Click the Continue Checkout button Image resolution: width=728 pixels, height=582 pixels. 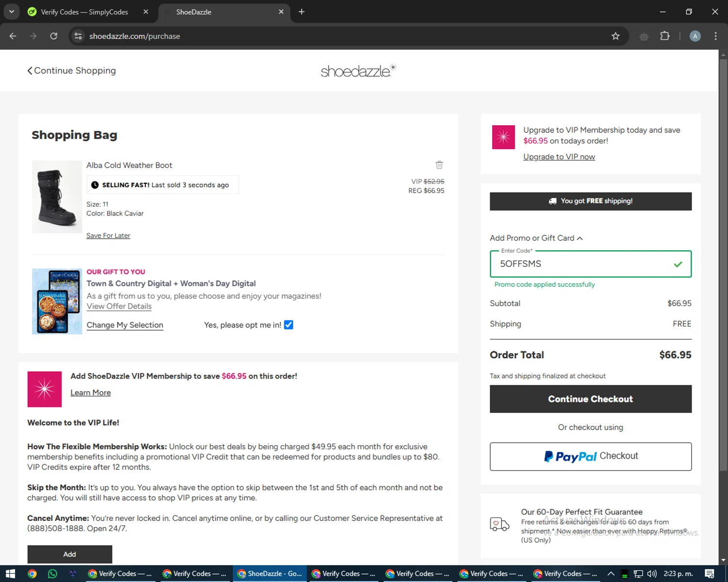[591, 399]
